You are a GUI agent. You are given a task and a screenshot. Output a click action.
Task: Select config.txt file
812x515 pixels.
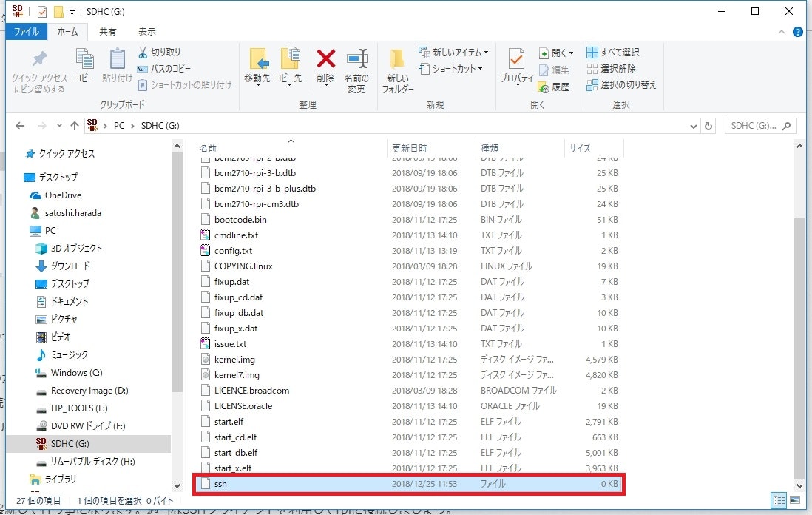pos(233,251)
